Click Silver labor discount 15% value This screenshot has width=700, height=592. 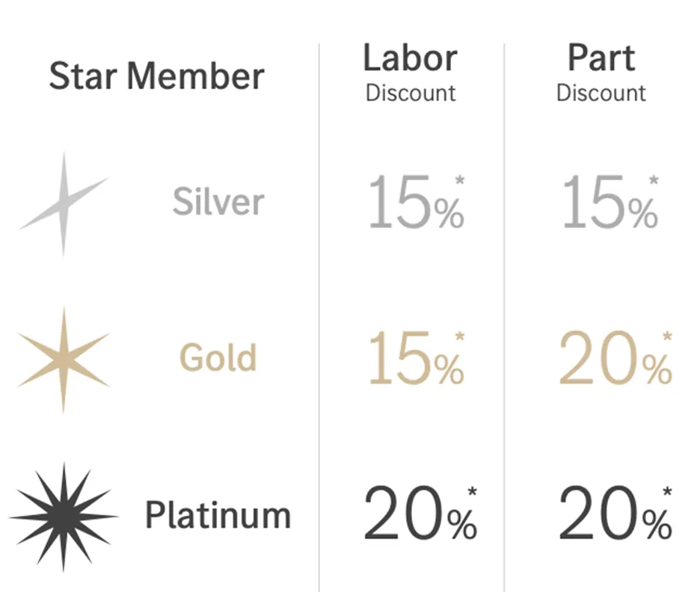(416, 202)
